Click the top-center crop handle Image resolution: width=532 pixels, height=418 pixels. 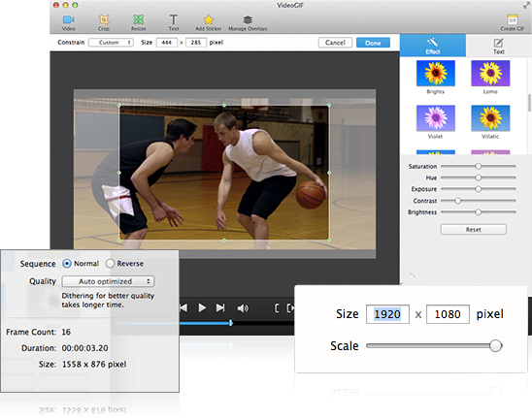pos(224,106)
